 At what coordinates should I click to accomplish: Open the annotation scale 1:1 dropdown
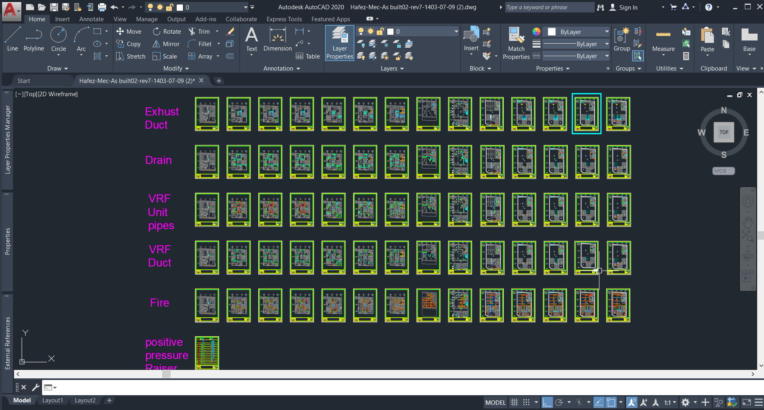coord(670,402)
